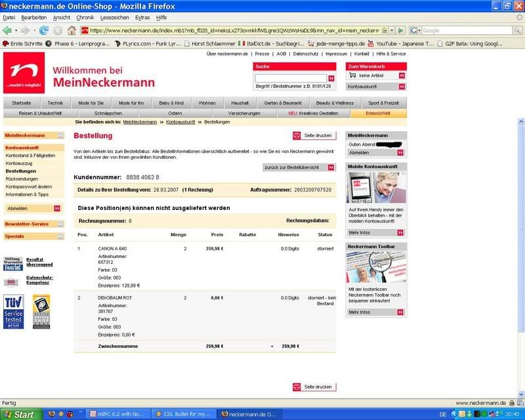
Task: Open the Chronik menu
Action: (85, 18)
